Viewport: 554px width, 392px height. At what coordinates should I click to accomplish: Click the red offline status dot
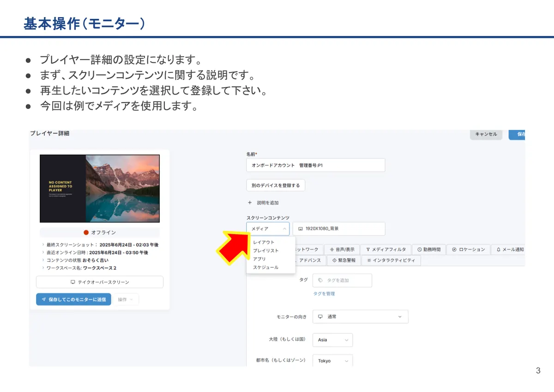tap(86, 233)
